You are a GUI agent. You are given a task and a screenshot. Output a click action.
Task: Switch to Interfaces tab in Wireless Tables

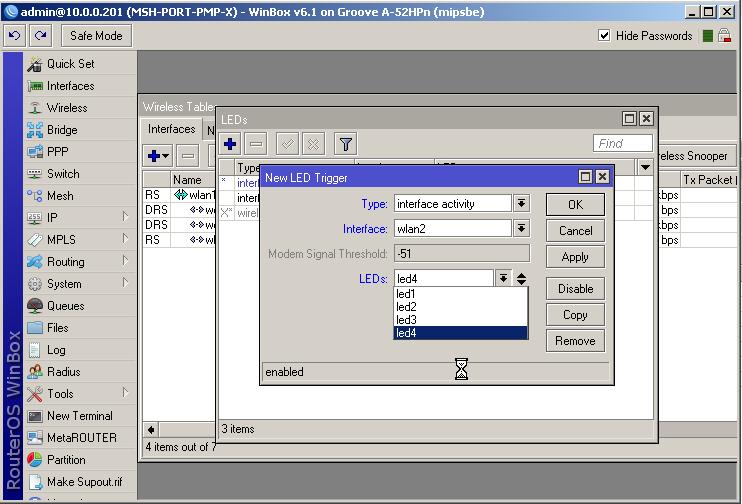point(171,129)
